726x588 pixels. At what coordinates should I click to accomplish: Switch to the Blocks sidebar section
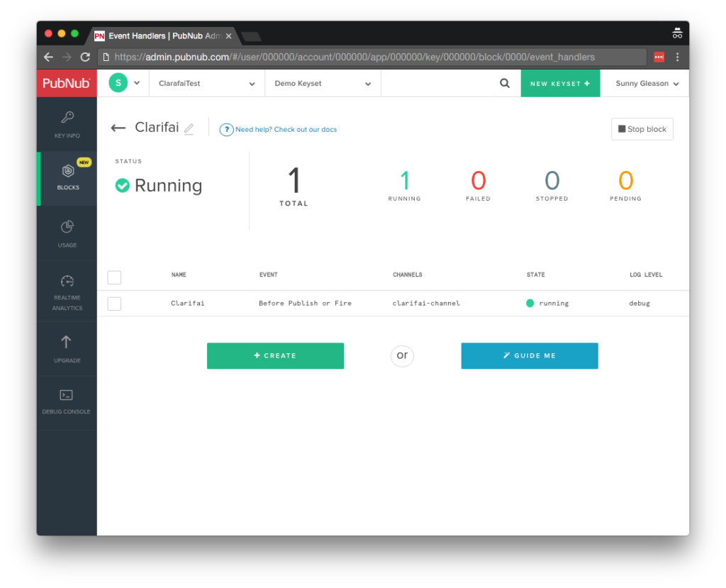tap(67, 177)
